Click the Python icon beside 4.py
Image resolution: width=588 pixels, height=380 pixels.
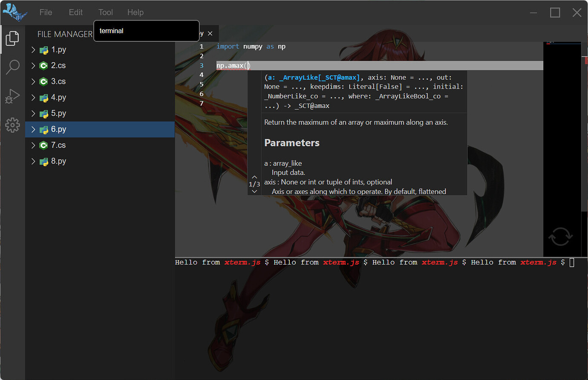44,97
